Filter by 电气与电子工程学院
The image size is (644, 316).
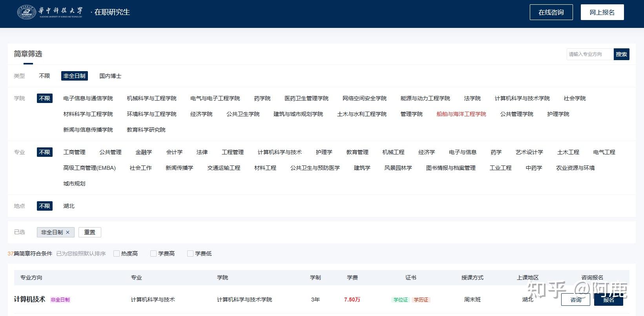tap(215, 98)
